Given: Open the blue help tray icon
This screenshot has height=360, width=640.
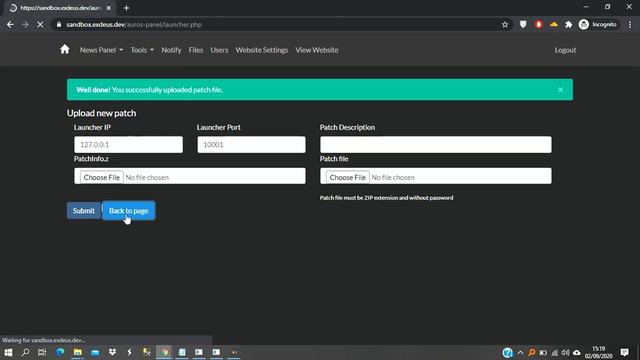Looking at the screenshot, I should 507,353.
